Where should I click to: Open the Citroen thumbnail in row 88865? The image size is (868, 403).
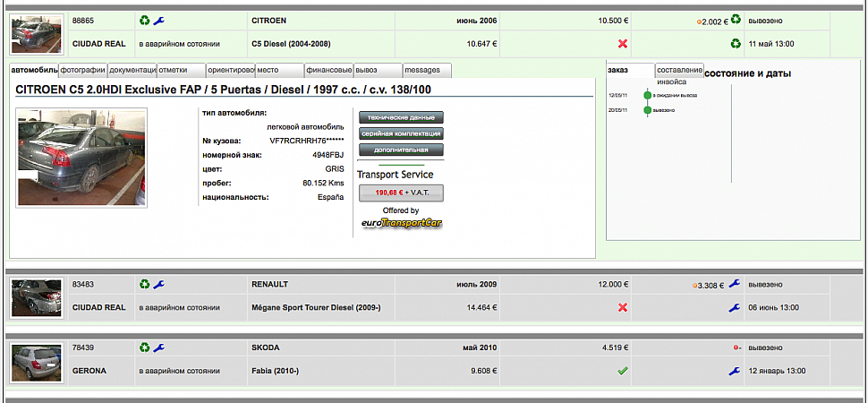(37, 34)
